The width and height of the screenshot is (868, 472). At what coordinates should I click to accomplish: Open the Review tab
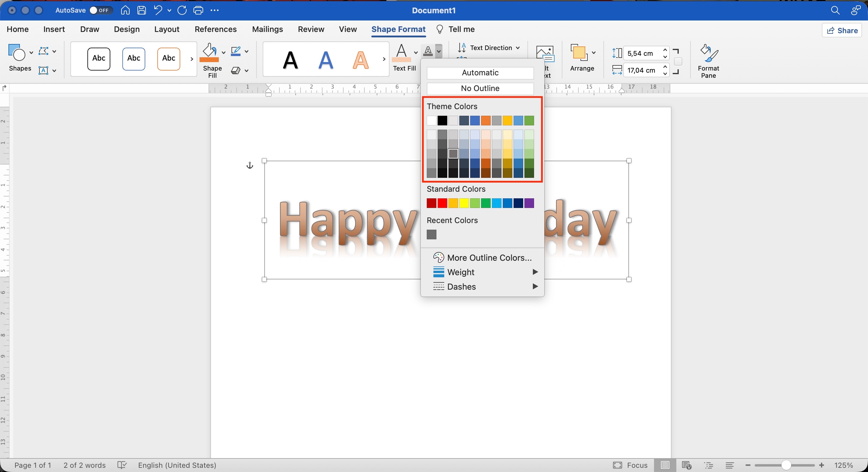[x=311, y=29]
